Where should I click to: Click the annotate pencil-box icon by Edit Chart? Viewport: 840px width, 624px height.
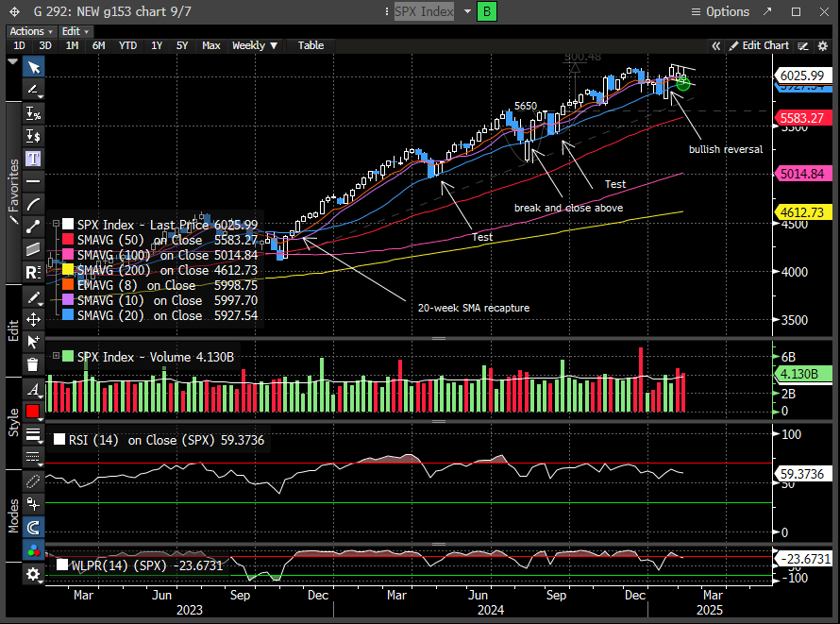pyautogui.click(x=803, y=46)
